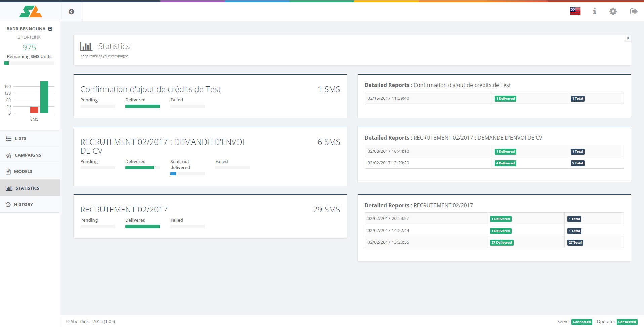The width and height of the screenshot is (644, 327).
Task: Open the RECRUTEMENT 02/2017 campaign title
Action: pyautogui.click(x=124, y=210)
